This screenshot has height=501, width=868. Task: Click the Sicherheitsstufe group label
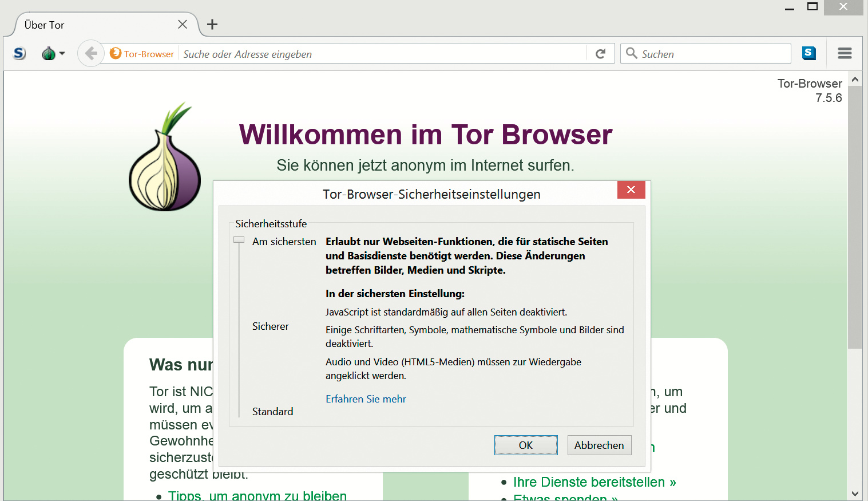point(271,224)
